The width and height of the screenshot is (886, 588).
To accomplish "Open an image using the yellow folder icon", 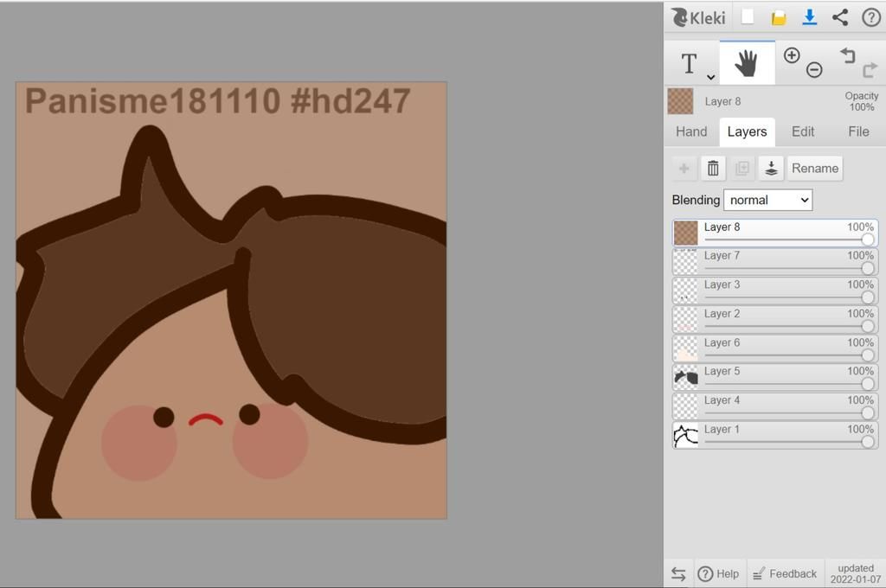I will [x=779, y=18].
